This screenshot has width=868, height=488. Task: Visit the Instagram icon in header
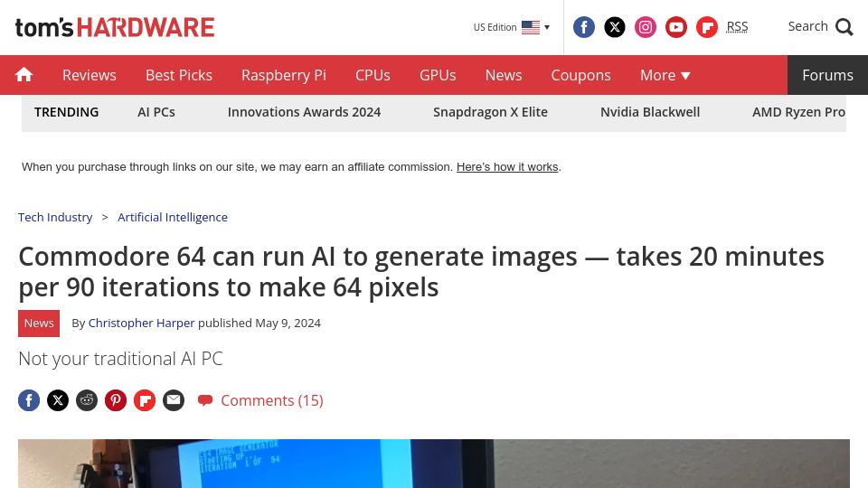tap(645, 27)
